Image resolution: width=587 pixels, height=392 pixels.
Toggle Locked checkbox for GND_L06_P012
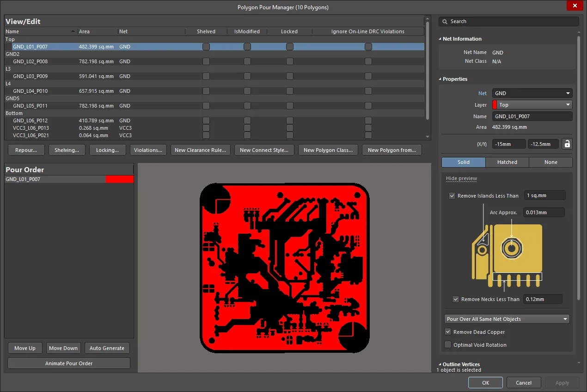(290, 121)
